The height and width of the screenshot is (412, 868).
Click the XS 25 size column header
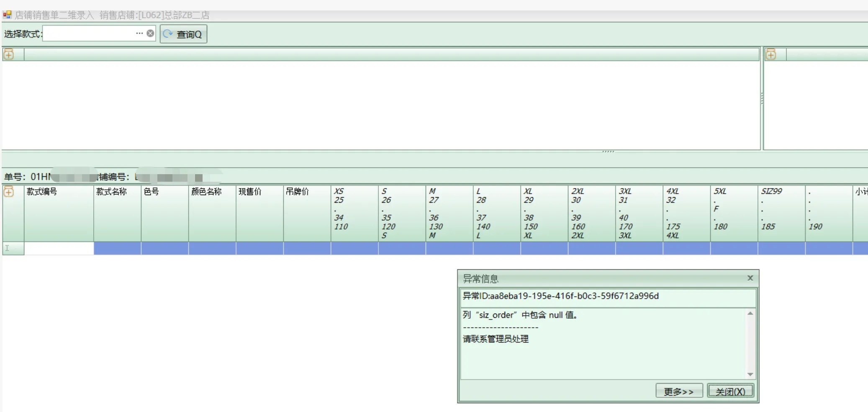coord(354,213)
